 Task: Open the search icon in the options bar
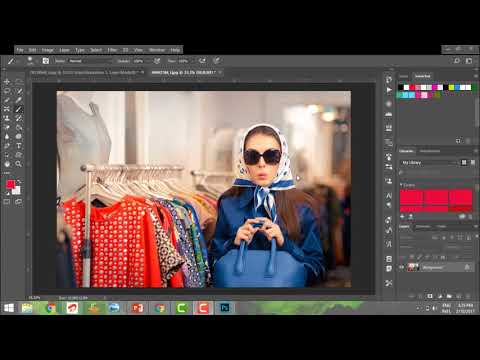[x=457, y=61]
